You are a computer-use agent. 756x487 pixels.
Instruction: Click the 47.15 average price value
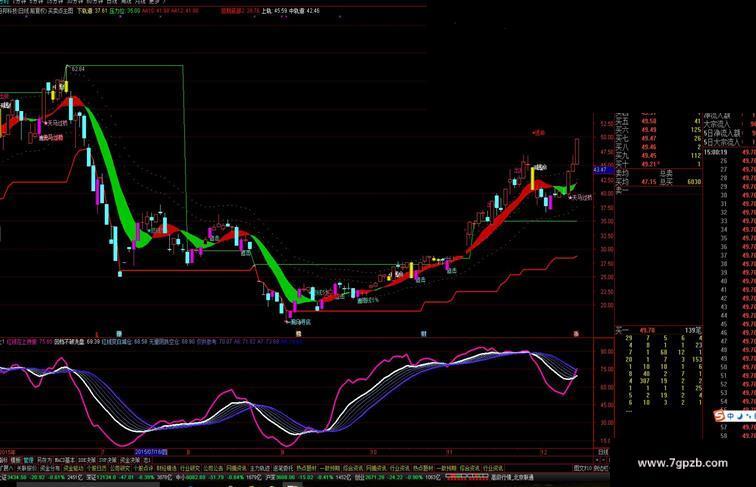click(649, 182)
